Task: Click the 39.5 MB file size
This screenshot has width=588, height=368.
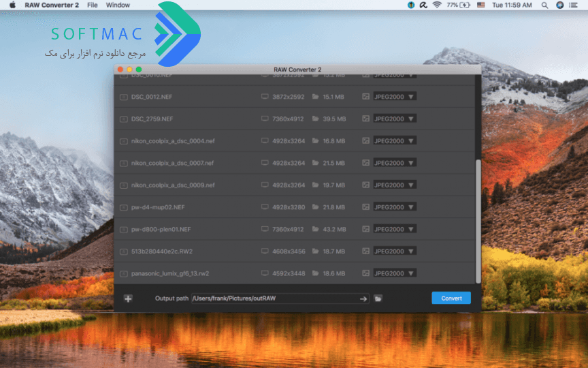Action: coord(335,119)
